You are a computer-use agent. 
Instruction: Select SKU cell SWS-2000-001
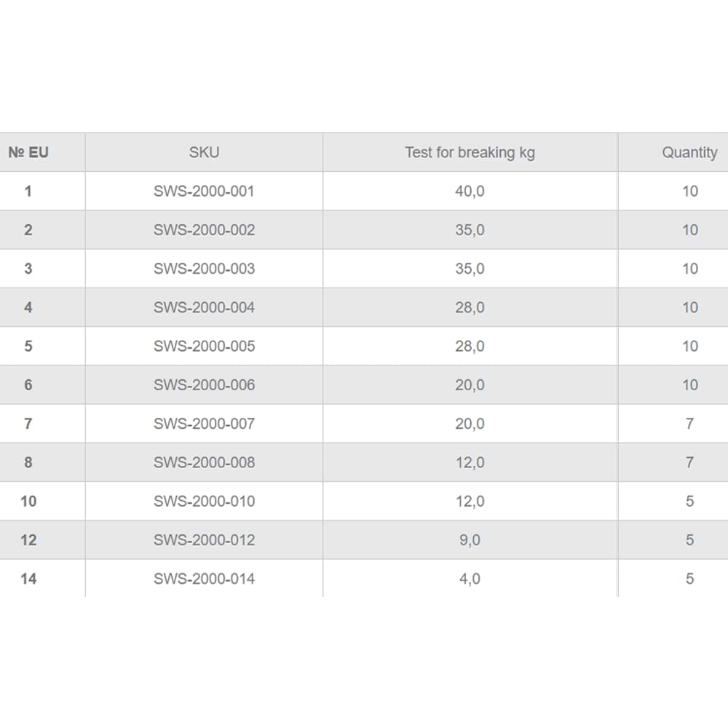[x=204, y=191]
